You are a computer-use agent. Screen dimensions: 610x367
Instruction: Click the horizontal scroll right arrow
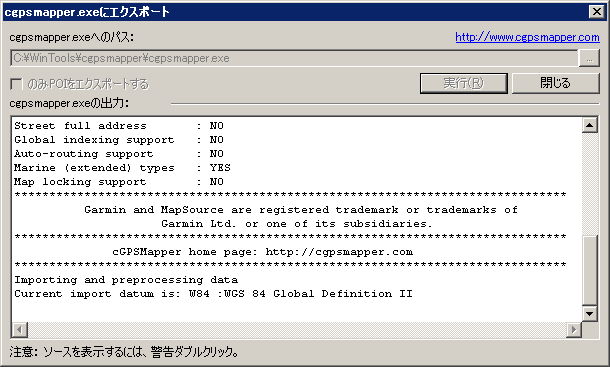(x=574, y=330)
